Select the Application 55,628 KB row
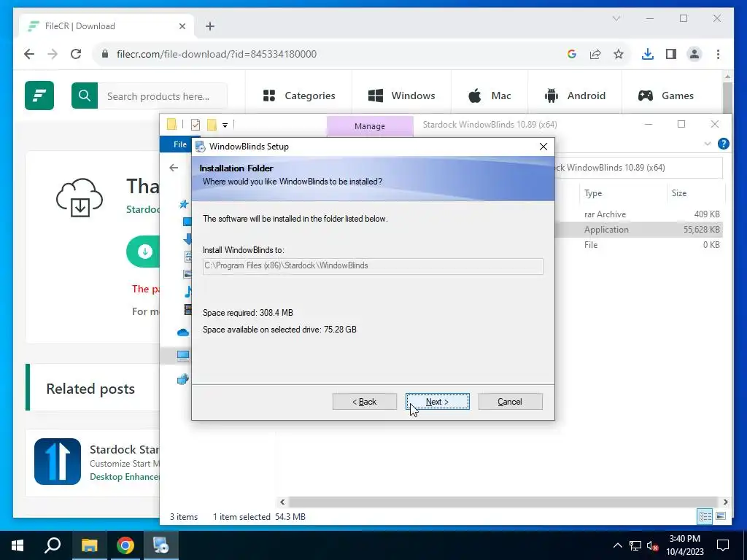This screenshot has width=747, height=560. point(638,230)
